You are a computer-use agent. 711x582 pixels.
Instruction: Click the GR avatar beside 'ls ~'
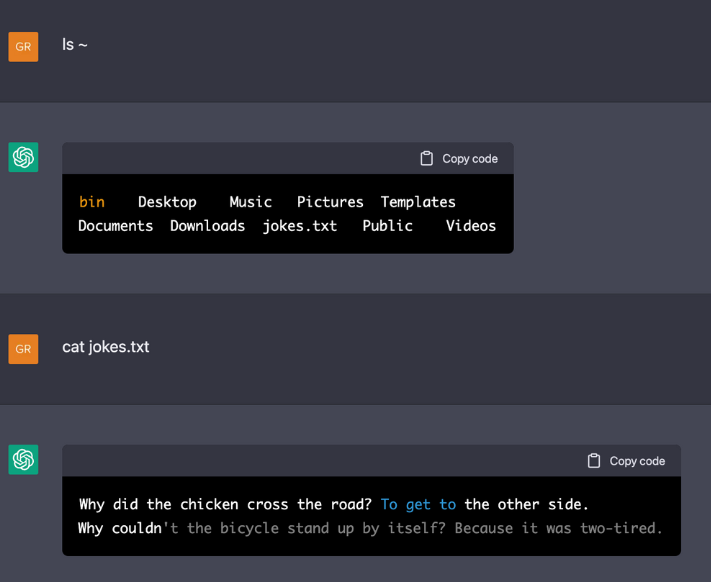point(23,47)
